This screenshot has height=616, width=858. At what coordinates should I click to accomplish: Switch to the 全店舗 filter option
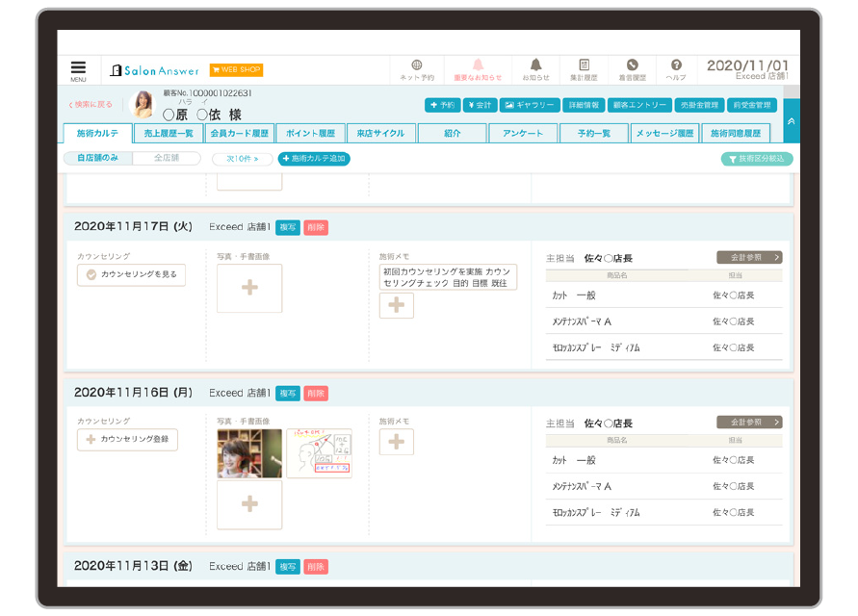pyautogui.click(x=168, y=158)
